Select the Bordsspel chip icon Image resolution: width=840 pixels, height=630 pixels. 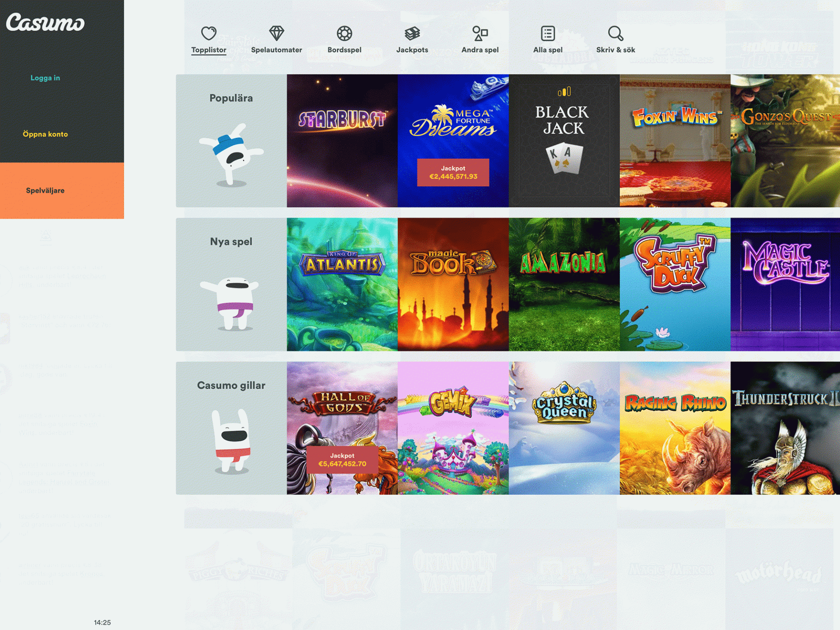[344, 33]
